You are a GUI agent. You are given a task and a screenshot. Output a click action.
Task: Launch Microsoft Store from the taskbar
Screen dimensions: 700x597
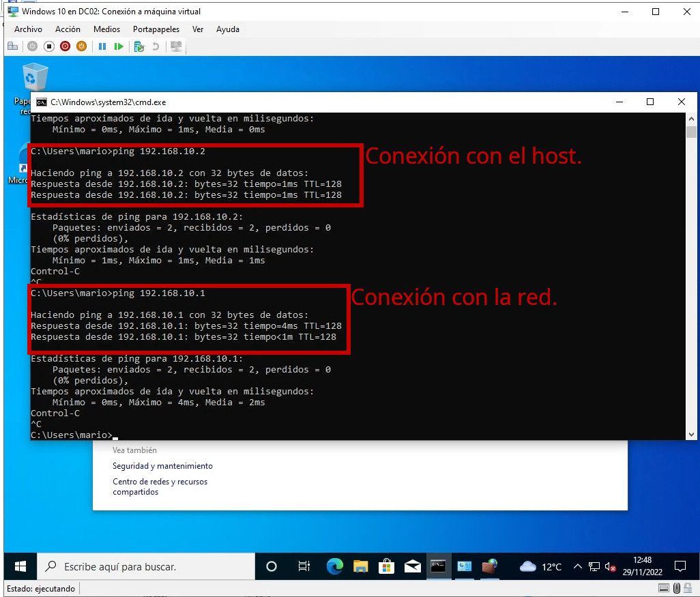coord(386,566)
